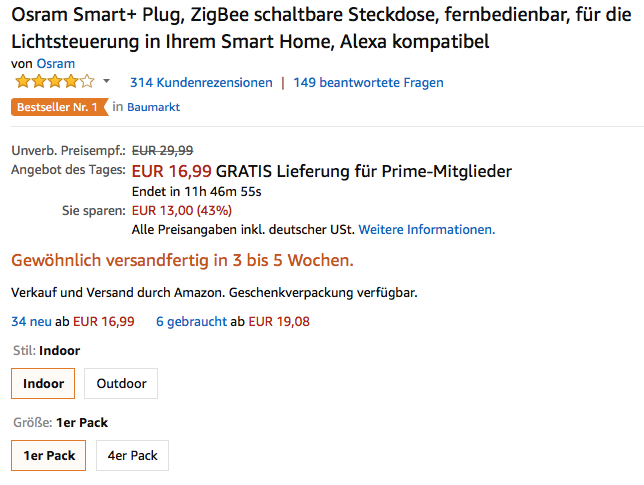Open the 314 Kundenrezensionen link
Image resolution: width=644 pixels, height=485 pixels.
201,82
